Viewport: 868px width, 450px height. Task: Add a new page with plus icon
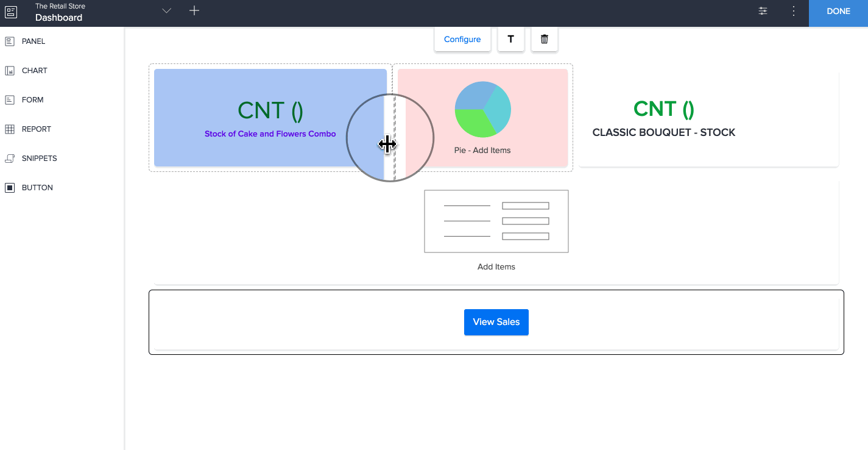pyautogui.click(x=194, y=10)
